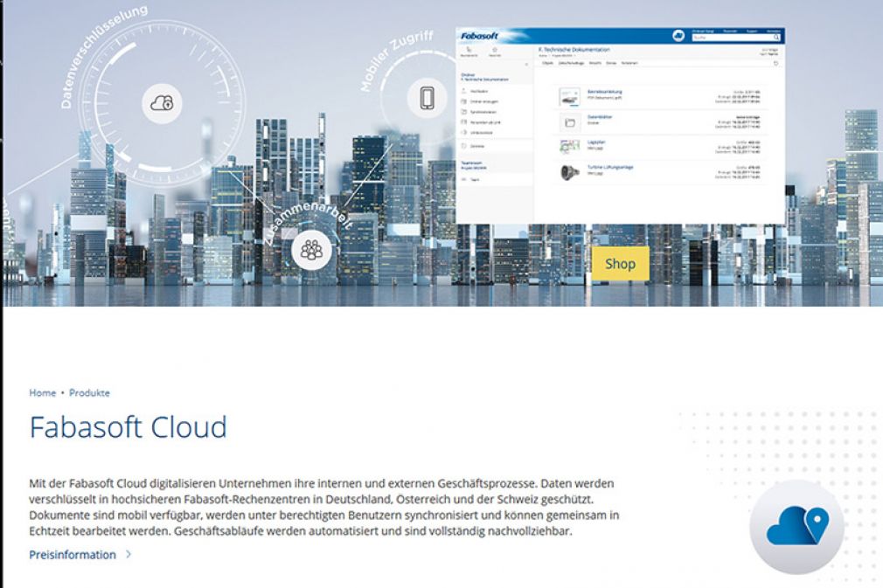Screen dimensions: 883x588
Task: Click the chevron next to Preisinformation
Action: pos(129,554)
